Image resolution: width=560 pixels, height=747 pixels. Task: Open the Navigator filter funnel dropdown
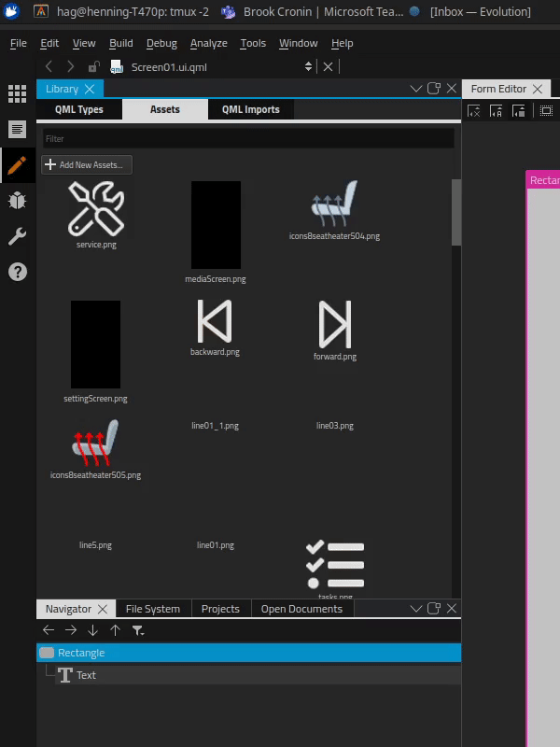(x=138, y=630)
